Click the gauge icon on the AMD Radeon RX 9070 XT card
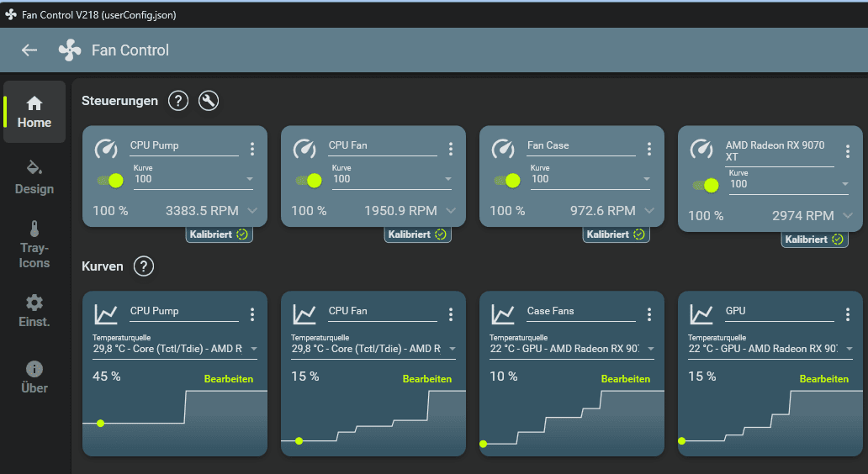 (x=701, y=148)
